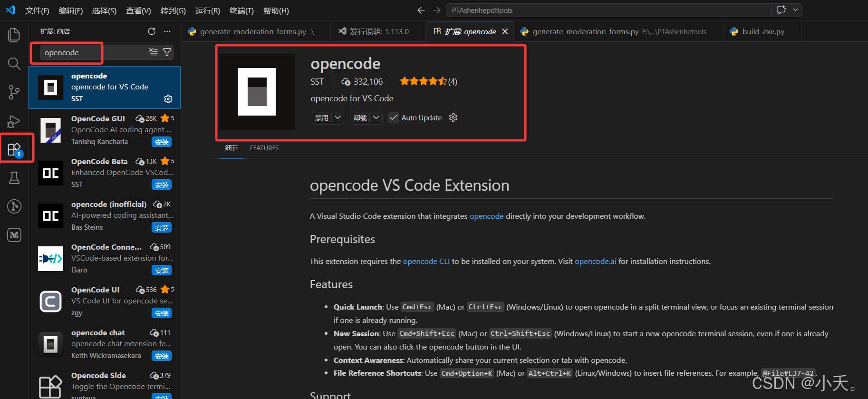
Task: Refresh the extensions marketplace list
Action: (x=152, y=31)
